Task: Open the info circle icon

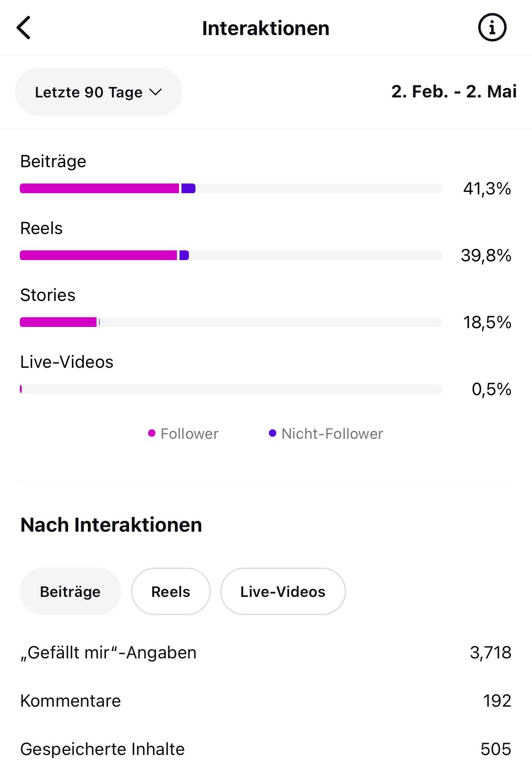Action: [x=492, y=28]
